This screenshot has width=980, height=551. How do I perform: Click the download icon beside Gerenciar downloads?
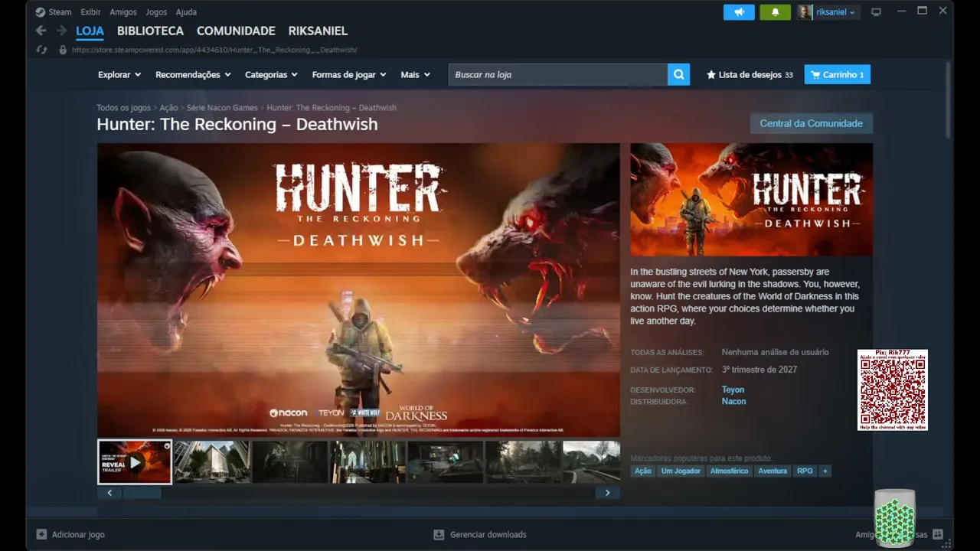point(439,534)
